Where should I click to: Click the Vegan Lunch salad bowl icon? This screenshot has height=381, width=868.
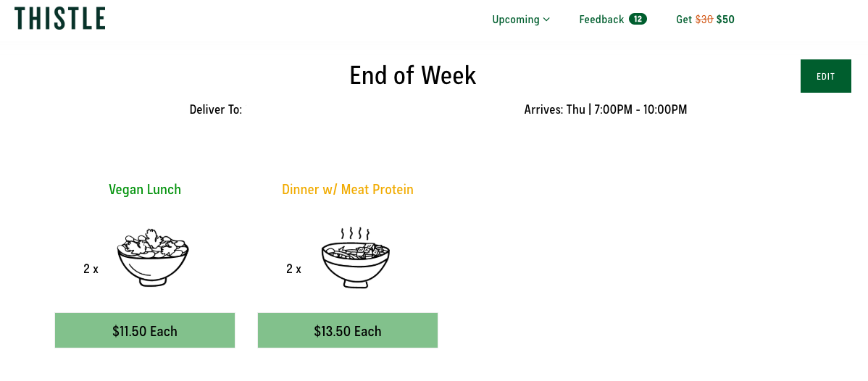(x=153, y=258)
